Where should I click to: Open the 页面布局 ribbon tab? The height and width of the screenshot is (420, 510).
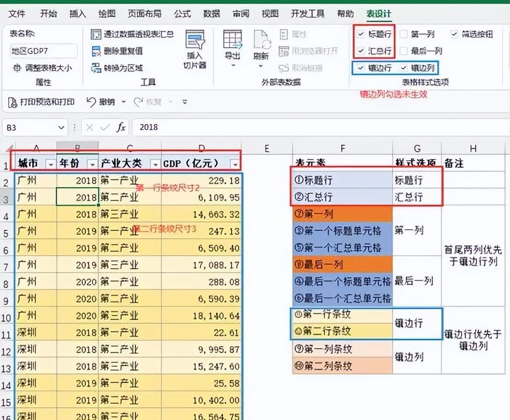coord(145,14)
